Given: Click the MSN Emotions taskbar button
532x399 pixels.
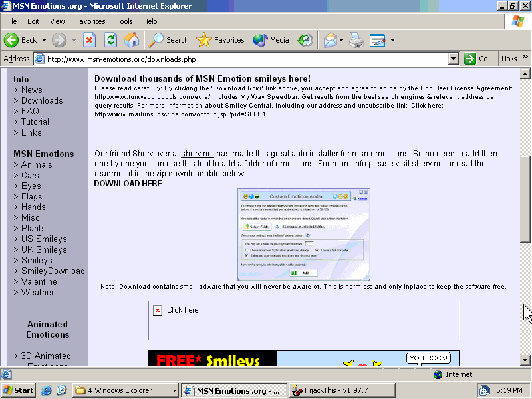Looking at the screenshot, I should pyautogui.click(x=234, y=390).
